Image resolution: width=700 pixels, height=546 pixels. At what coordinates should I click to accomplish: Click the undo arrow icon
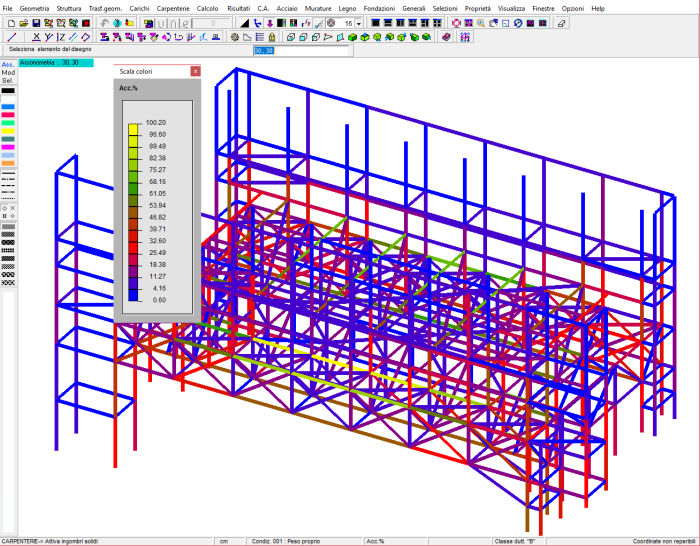click(x=105, y=22)
